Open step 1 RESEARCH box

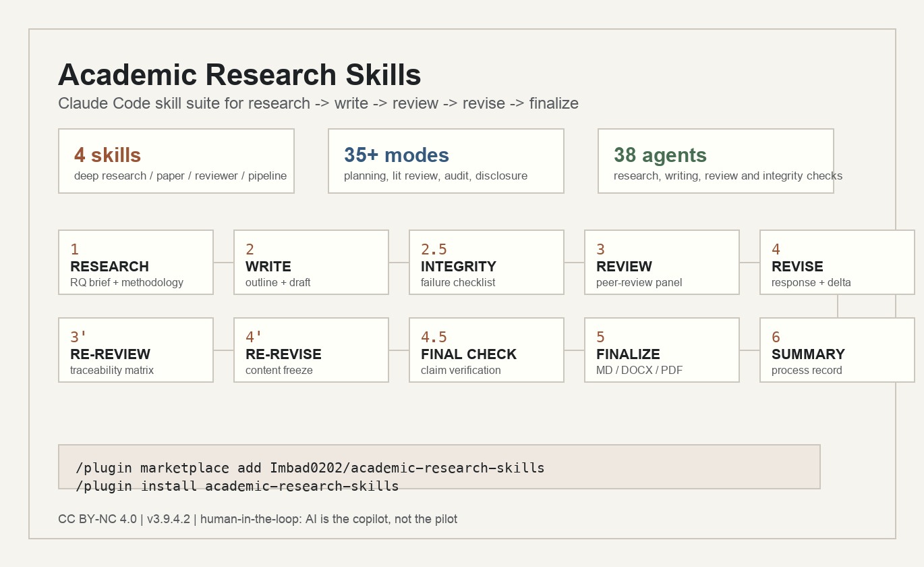(x=136, y=262)
